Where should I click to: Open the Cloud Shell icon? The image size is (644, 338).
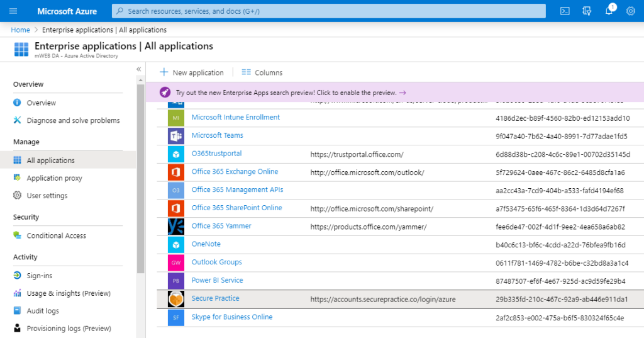click(565, 11)
